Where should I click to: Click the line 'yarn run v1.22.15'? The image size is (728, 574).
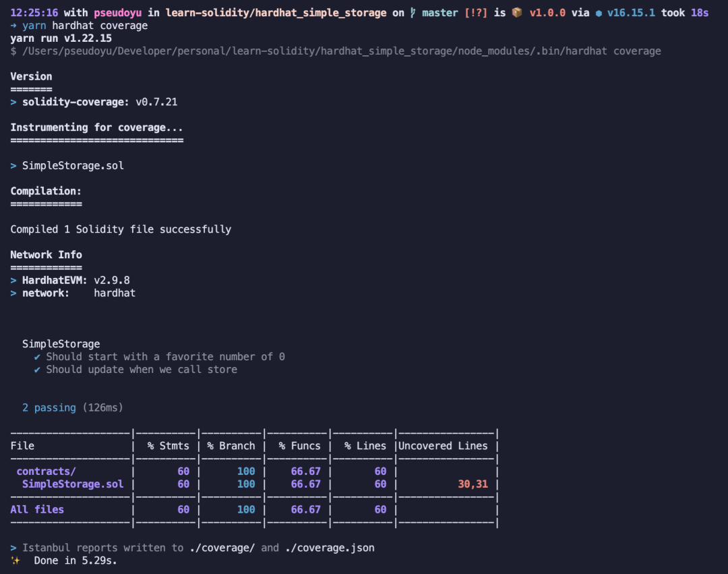click(61, 38)
